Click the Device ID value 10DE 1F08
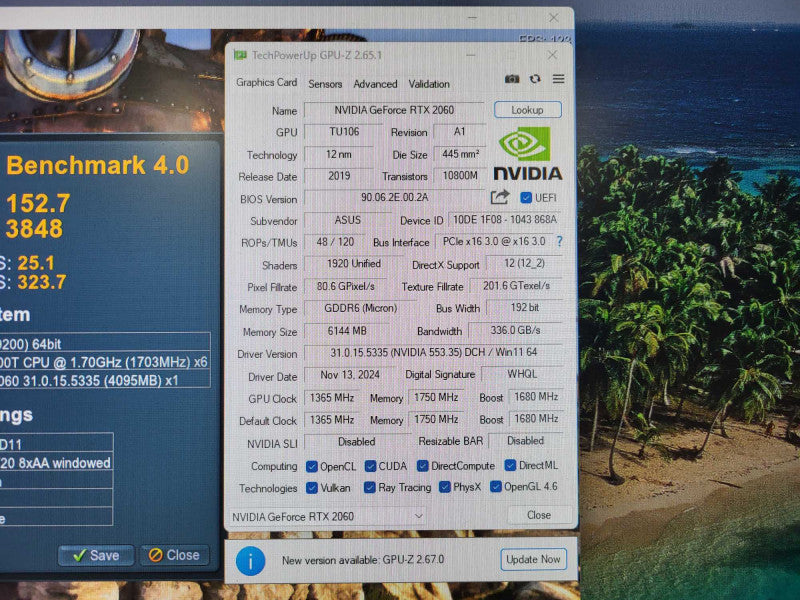 504,220
